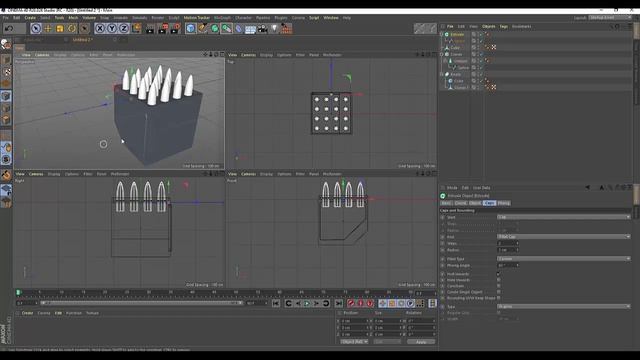Click the Record Active Objects button

click(351, 303)
